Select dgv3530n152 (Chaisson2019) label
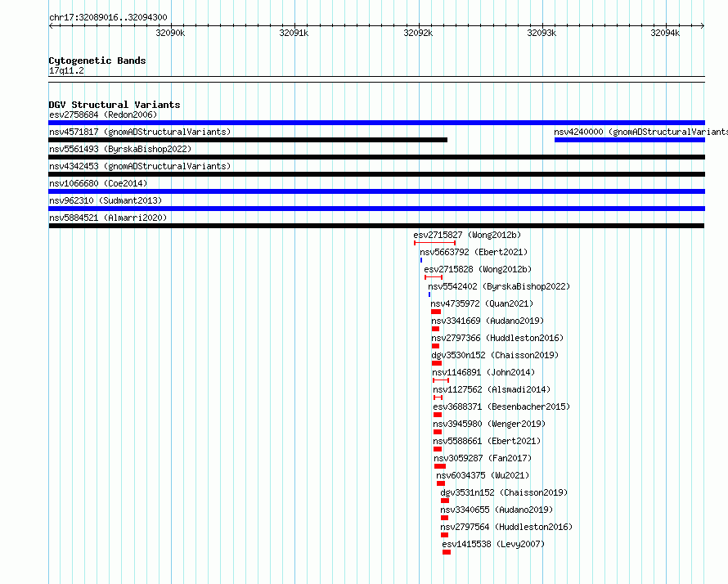728x584 pixels. [495, 355]
